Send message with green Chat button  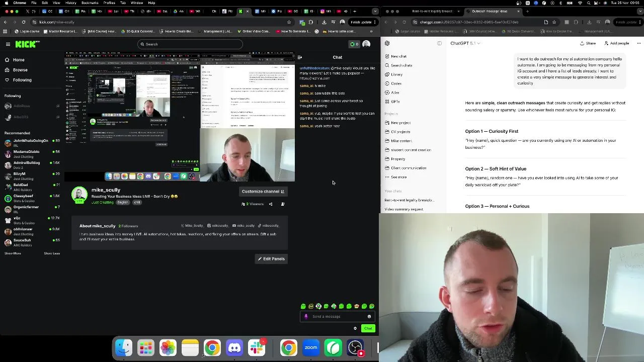368,328
